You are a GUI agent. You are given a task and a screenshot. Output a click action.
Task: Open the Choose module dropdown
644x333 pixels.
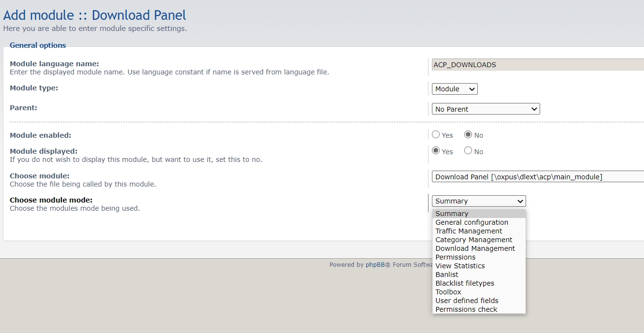tap(537, 177)
